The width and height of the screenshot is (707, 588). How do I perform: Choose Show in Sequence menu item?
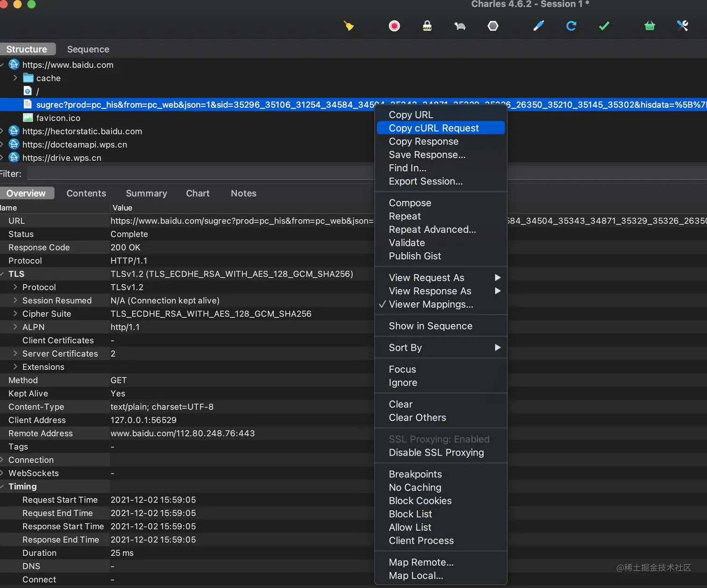(440, 326)
